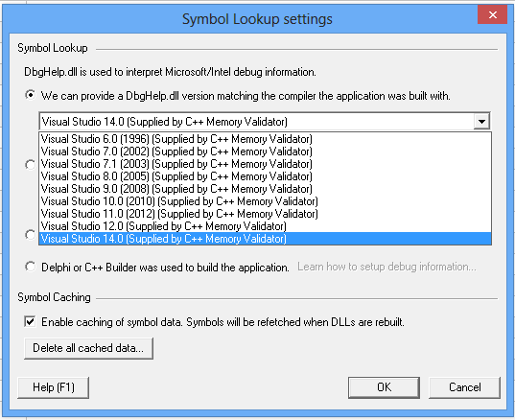
Task: Pick Visual Studio 8.0 (2005) entry
Action: [x=266, y=176]
